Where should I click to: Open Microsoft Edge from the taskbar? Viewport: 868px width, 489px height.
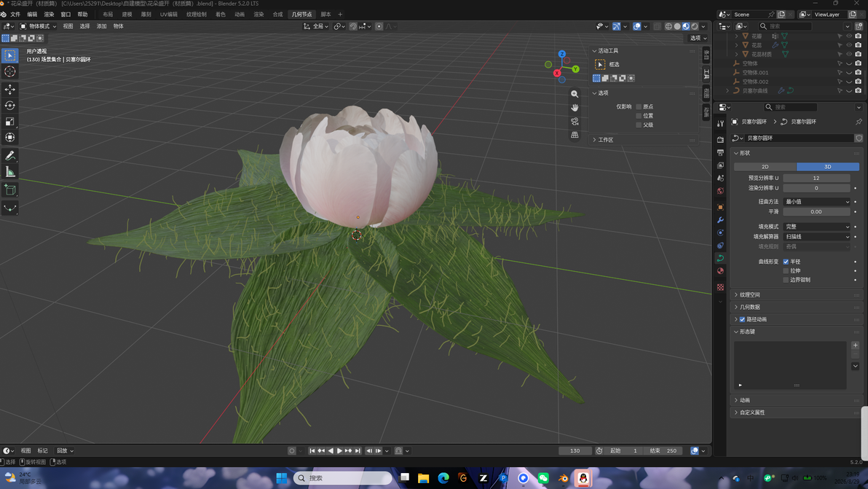(443, 478)
